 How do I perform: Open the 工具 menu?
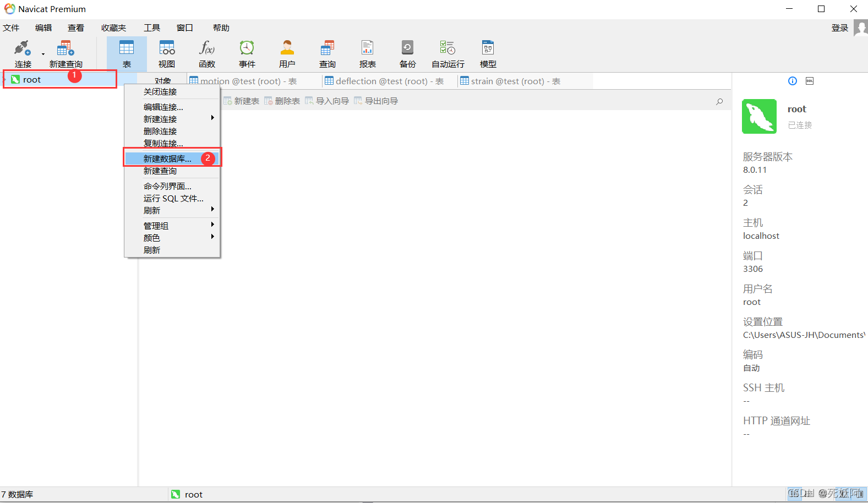pyautogui.click(x=152, y=28)
